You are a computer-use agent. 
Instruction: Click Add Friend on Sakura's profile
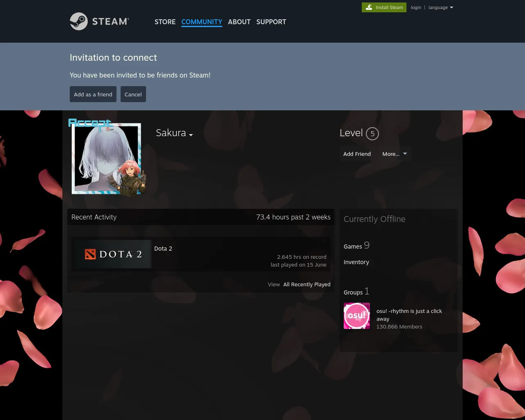click(x=357, y=154)
